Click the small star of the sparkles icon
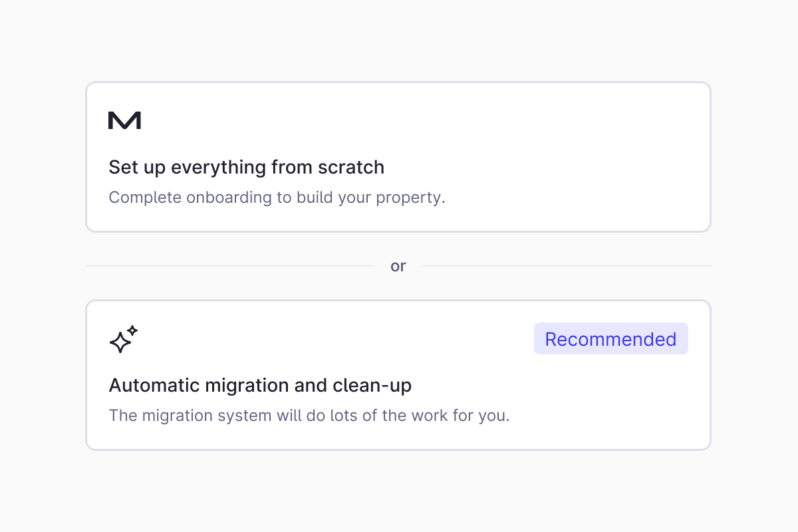This screenshot has width=798, height=532. [x=132, y=330]
